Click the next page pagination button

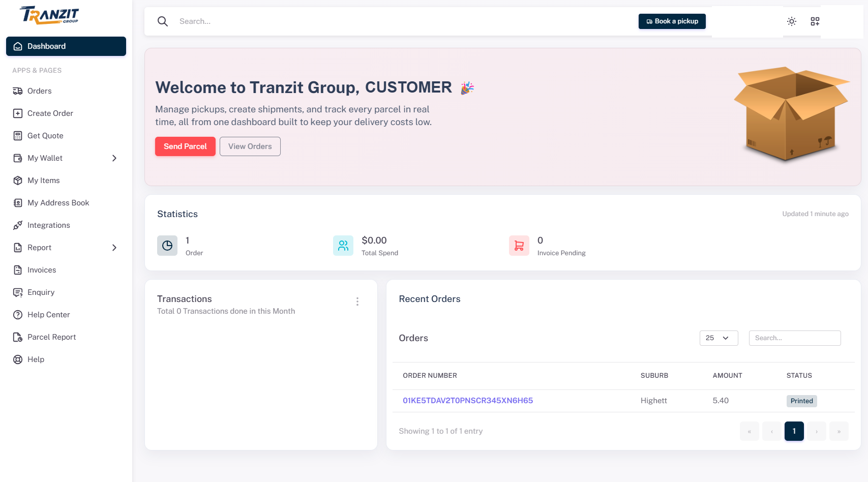(817, 431)
